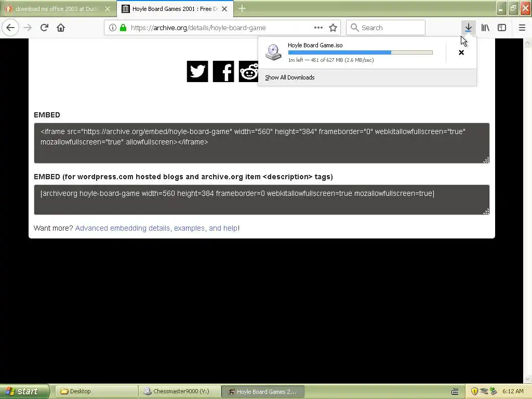The image size is (532, 399).
Task: Click the iframe embed box corner grip
Action: point(486,160)
